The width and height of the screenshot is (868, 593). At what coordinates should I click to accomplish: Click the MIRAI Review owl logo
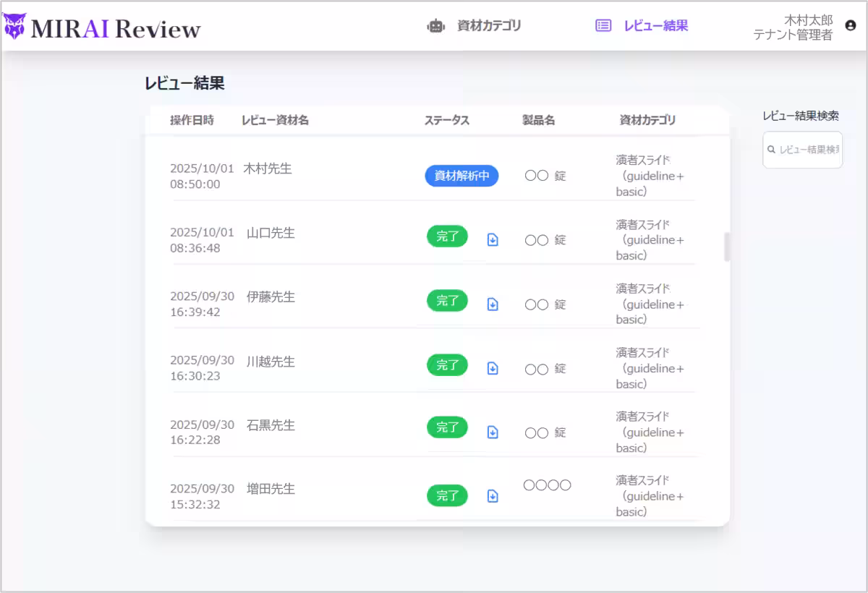point(16,25)
